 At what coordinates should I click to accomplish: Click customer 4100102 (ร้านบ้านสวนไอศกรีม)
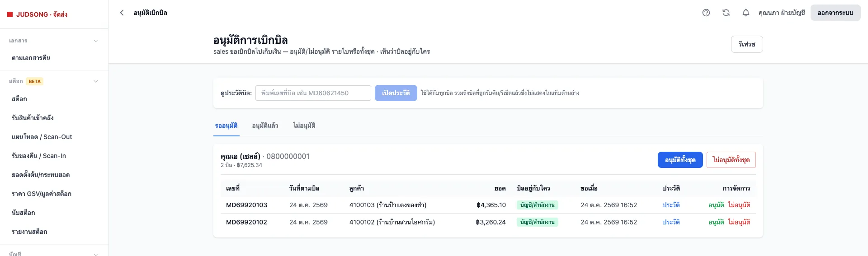tap(392, 222)
